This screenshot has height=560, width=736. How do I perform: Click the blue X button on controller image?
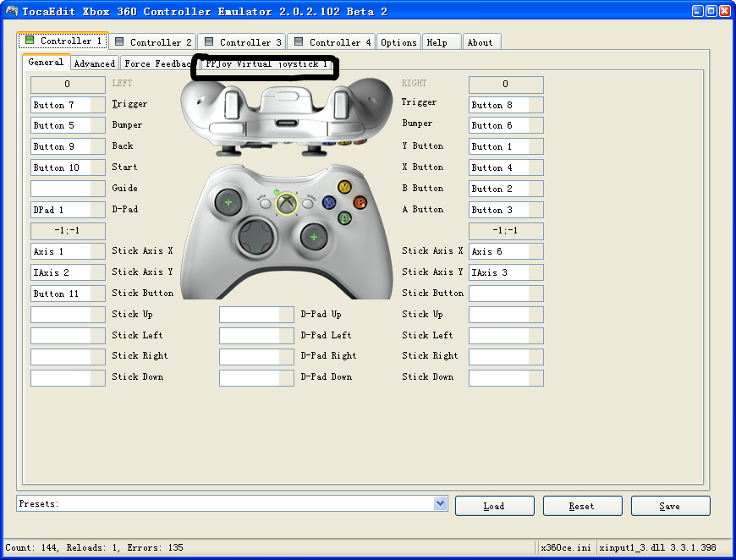(x=329, y=202)
